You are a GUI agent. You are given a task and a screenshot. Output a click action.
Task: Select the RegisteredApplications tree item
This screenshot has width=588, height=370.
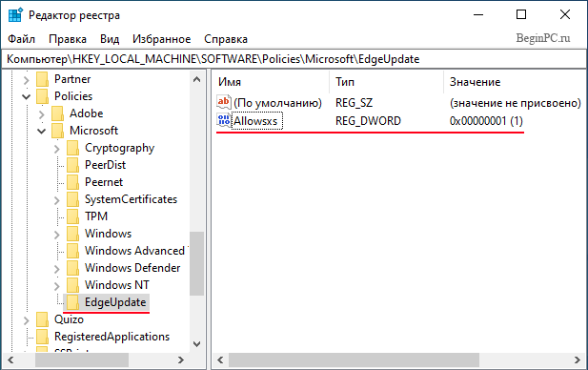pyautogui.click(x=112, y=337)
